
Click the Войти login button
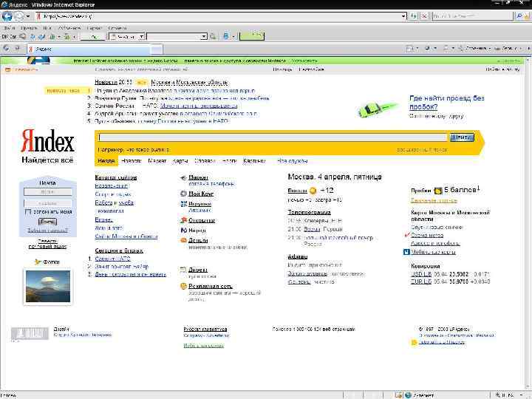(47, 222)
